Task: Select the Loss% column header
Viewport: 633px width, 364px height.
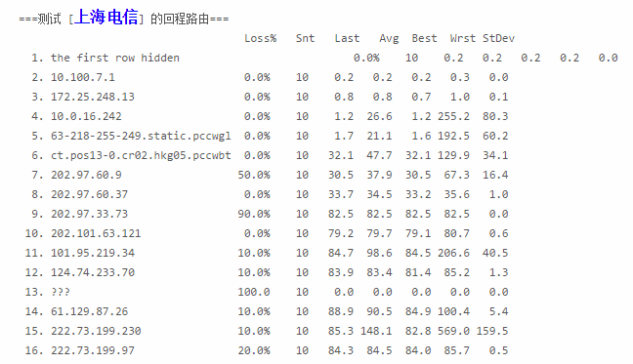Action: [x=261, y=38]
